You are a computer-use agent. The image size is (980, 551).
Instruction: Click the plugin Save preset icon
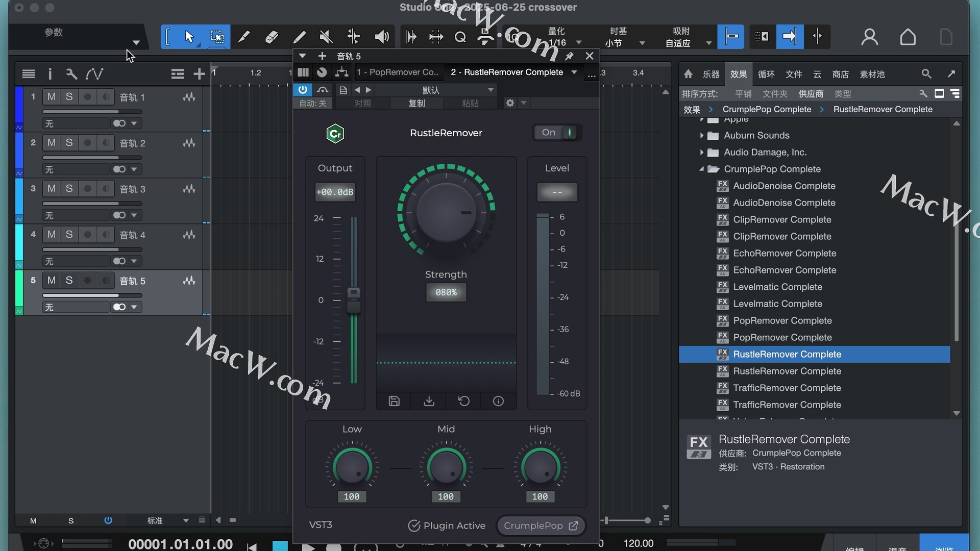click(394, 401)
